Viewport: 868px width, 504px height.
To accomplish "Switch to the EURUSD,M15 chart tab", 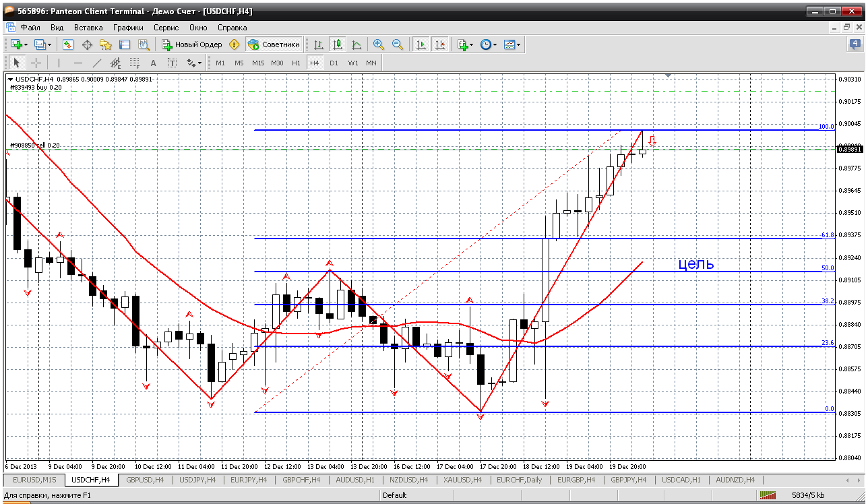I will [x=34, y=480].
